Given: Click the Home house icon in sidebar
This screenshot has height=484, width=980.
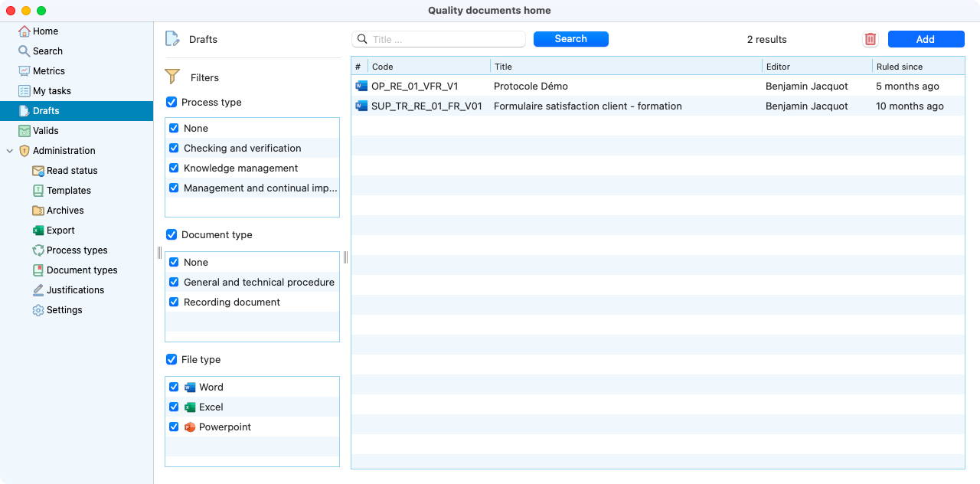Looking at the screenshot, I should (x=24, y=31).
